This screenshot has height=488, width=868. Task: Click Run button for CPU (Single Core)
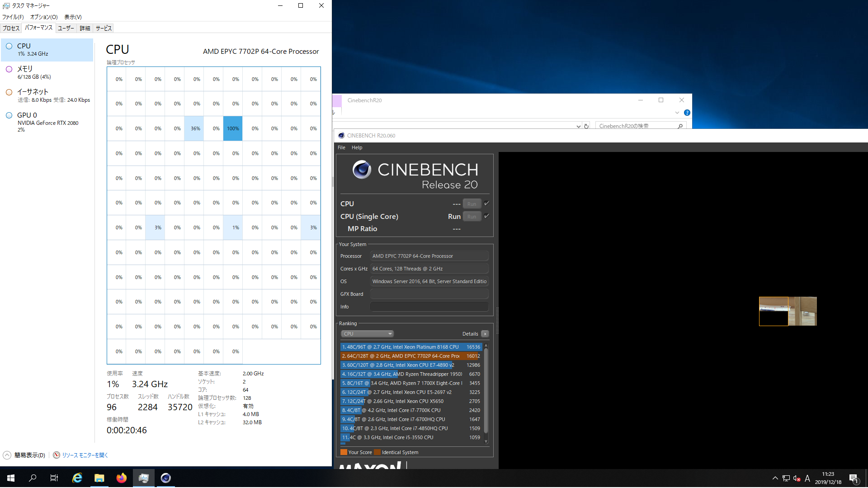(x=472, y=217)
